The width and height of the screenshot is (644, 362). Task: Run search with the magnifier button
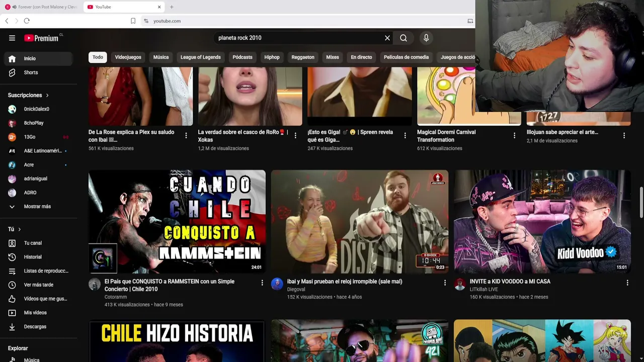tap(404, 38)
